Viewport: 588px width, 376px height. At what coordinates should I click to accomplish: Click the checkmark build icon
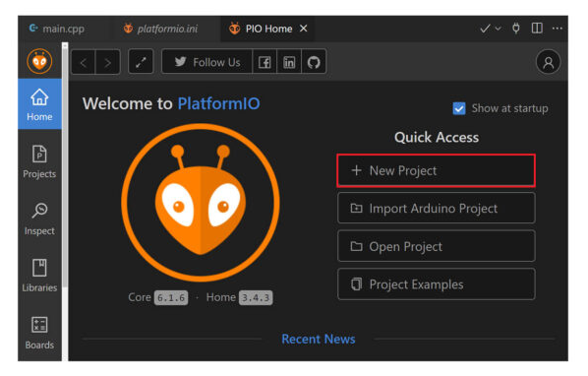pos(485,29)
